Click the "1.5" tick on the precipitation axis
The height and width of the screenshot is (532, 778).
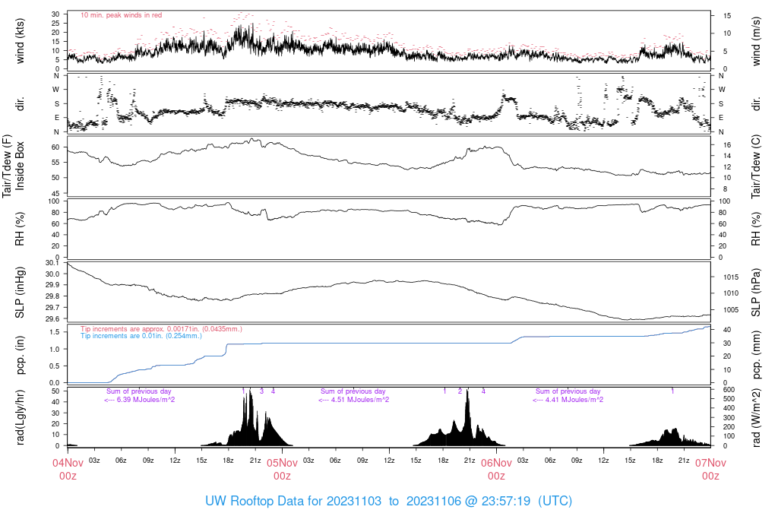(x=55, y=332)
